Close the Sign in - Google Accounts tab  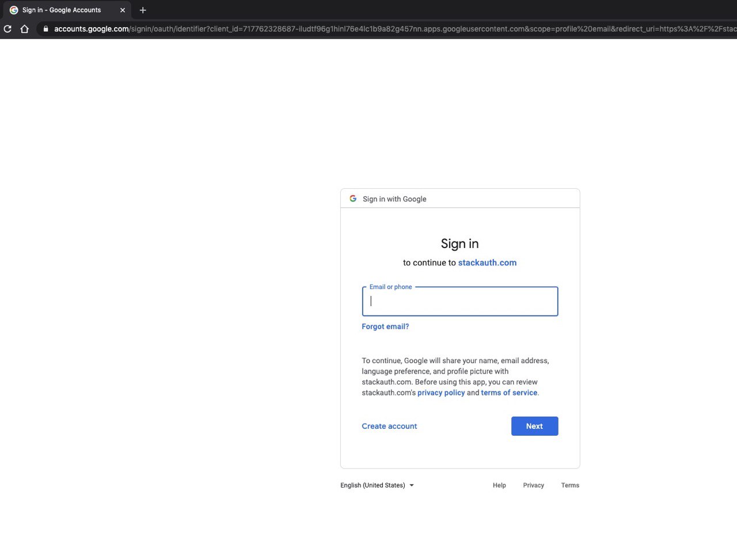coord(123,10)
